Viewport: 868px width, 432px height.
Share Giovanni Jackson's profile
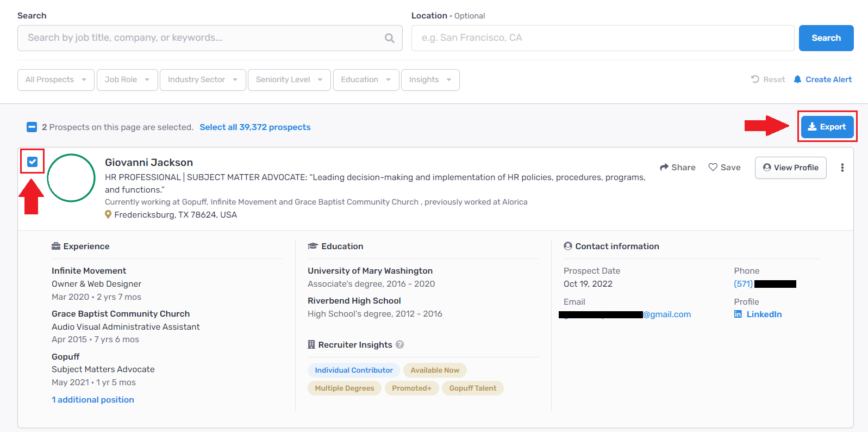(x=678, y=168)
